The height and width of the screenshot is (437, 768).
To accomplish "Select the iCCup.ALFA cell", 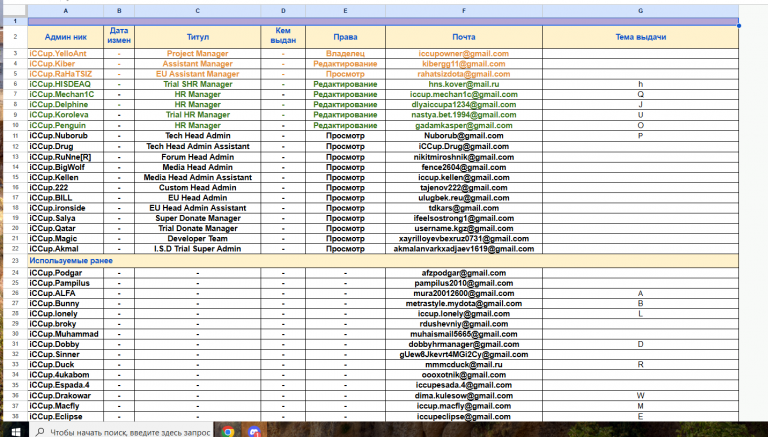I will [66, 293].
